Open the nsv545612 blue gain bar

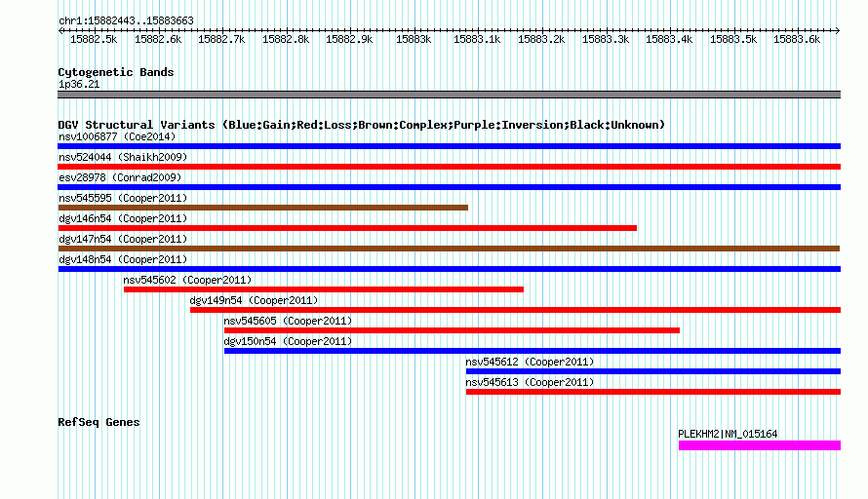coord(653,371)
